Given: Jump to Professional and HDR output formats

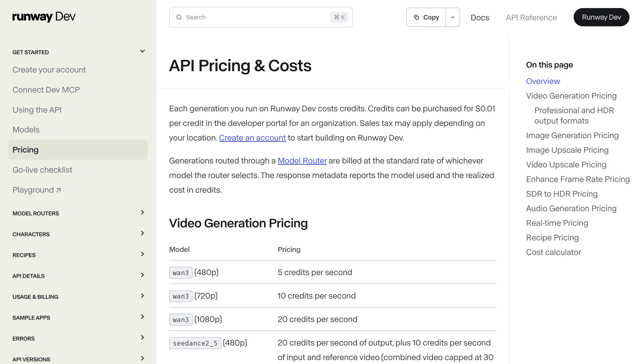Looking at the screenshot, I should (x=574, y=116).
